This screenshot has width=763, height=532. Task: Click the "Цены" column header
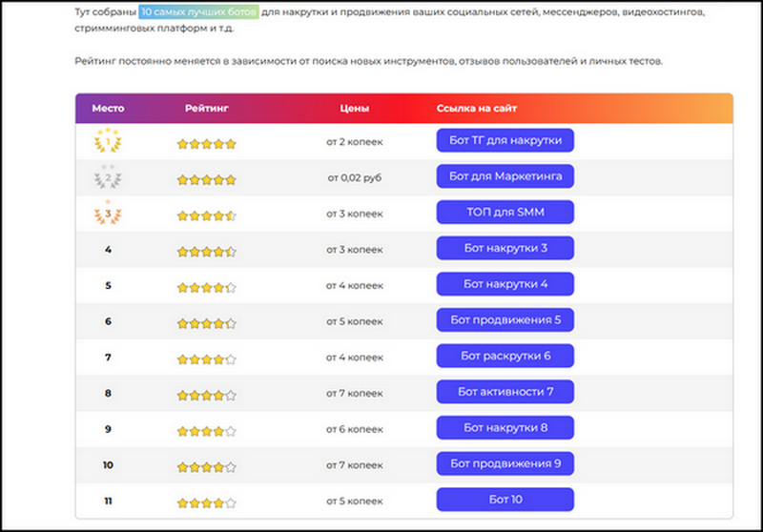click(x=354, y=108)
